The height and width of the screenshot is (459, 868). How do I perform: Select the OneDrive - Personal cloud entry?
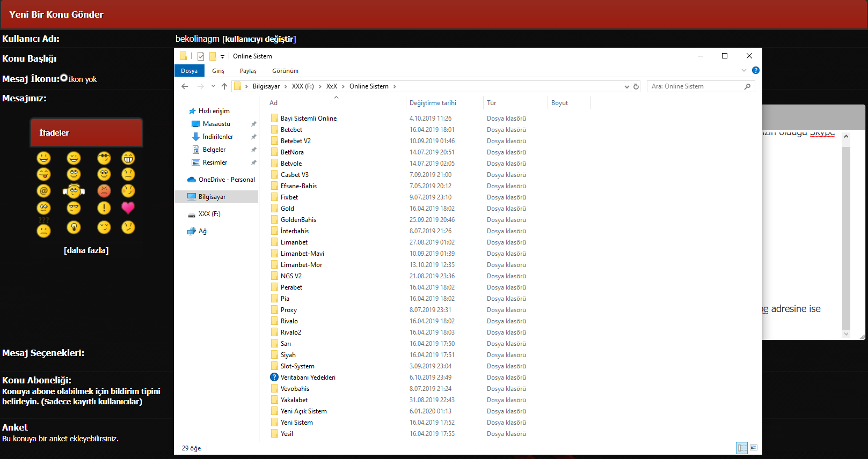[221, 180]
